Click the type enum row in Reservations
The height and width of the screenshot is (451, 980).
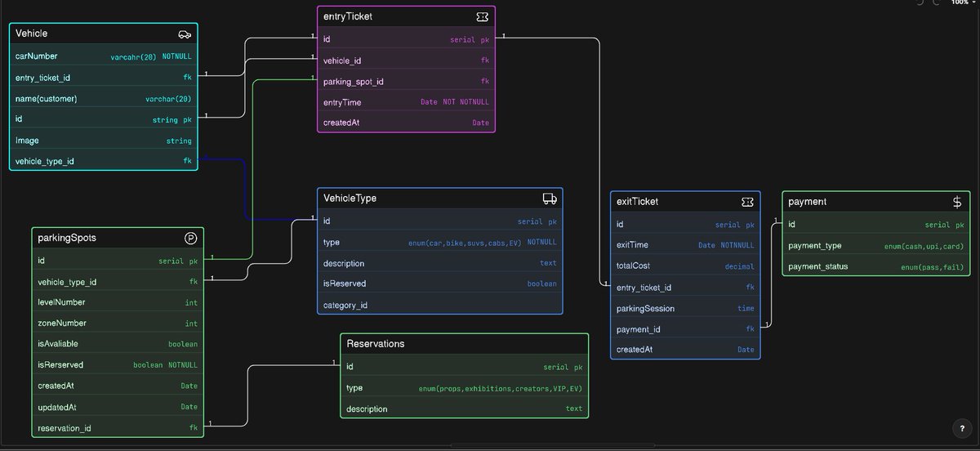[465, 388]
